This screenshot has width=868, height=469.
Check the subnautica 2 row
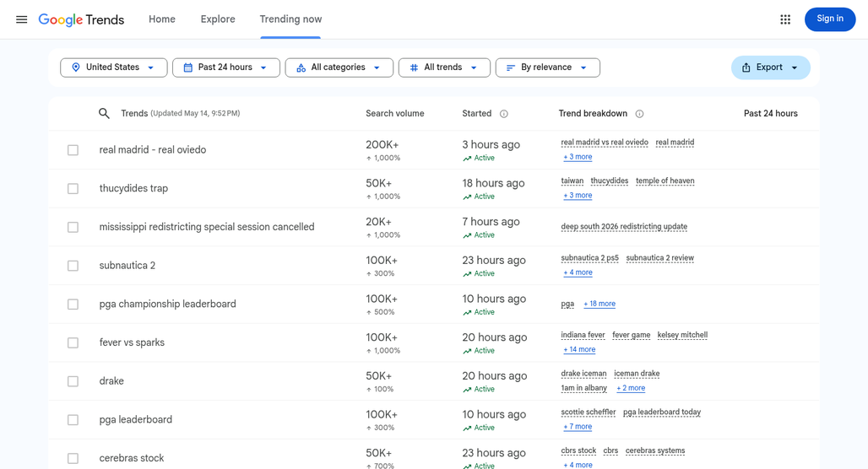tap(73, 266)
